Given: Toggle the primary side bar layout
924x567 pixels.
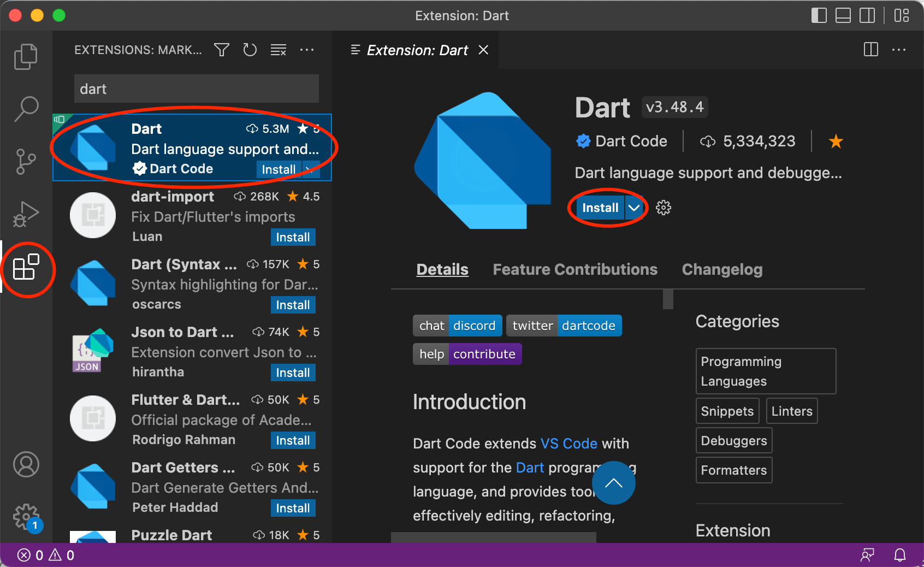Looking at the screenshot, I should [819, 15].
